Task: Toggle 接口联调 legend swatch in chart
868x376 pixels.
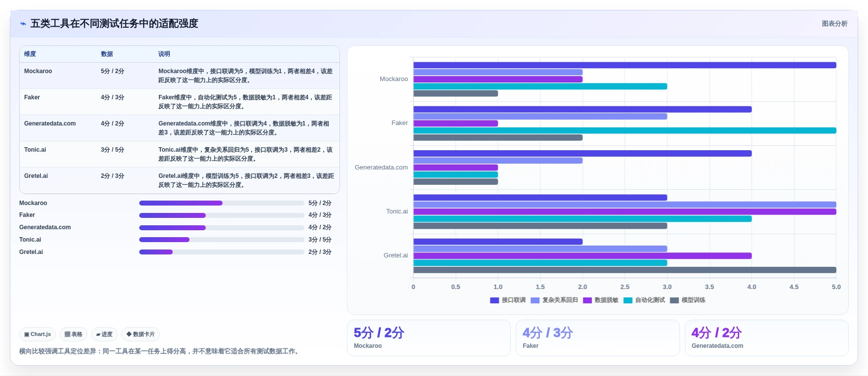Action: click(494, 300)
